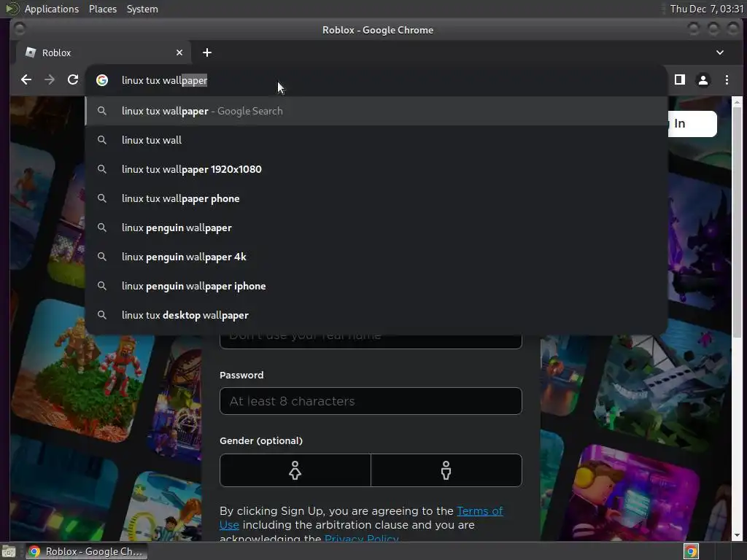
Task: Expand the tab search chevron
Action: pos(720,52)
